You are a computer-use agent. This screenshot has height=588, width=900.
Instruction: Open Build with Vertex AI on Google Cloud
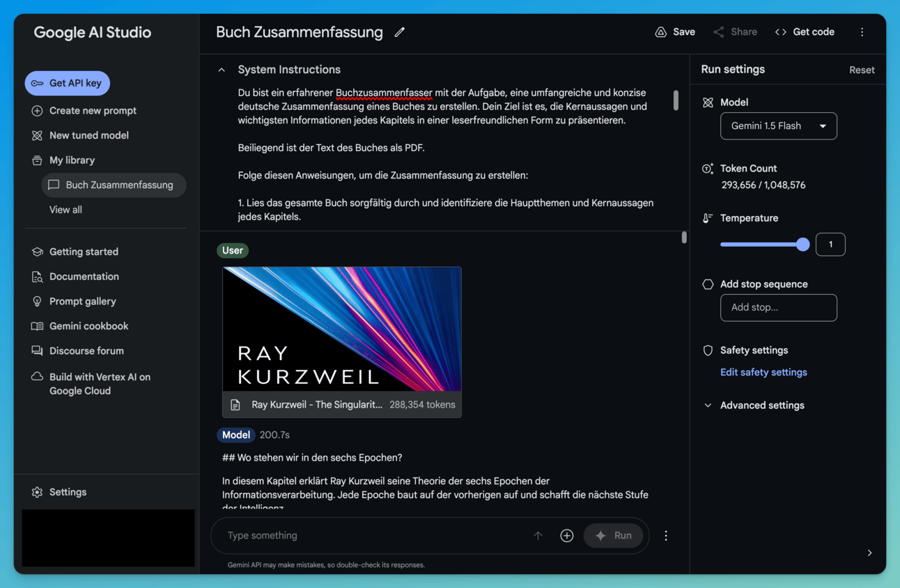[91, 384]
